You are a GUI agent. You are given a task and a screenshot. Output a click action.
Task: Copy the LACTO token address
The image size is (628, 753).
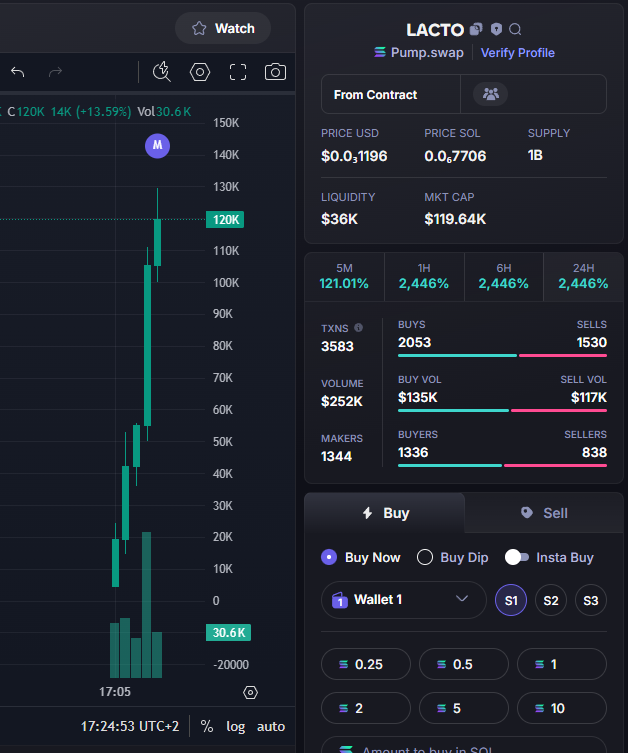(x=476, y=29)
